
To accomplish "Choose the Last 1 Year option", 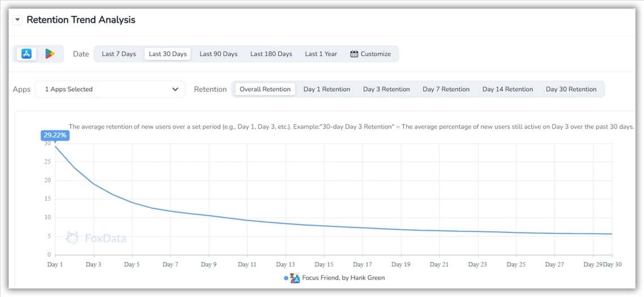I will pos(321,54).
